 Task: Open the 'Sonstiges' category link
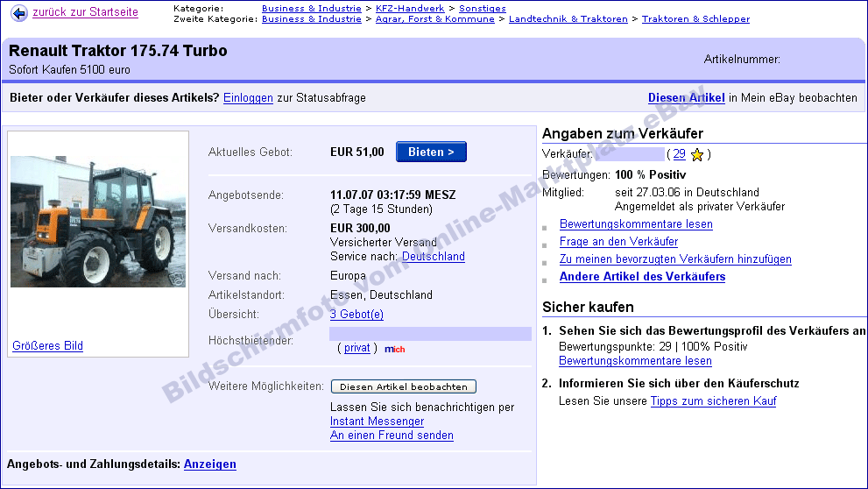(482, 8)
